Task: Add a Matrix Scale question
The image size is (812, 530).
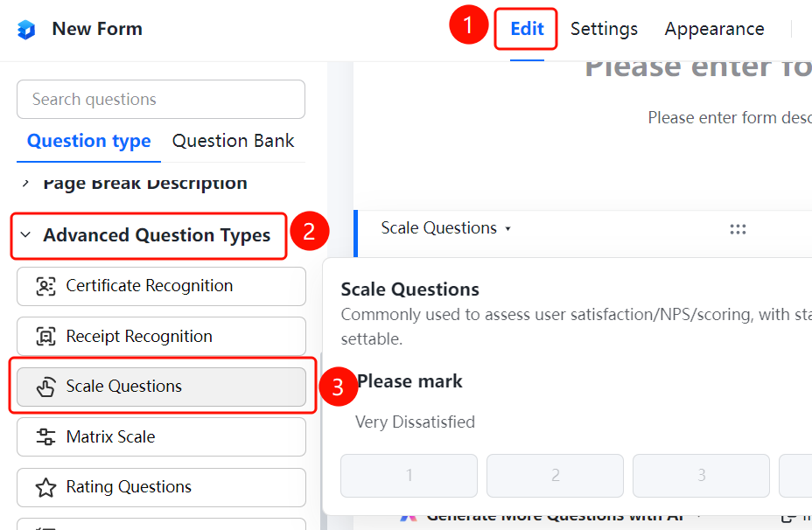Action: 161,436
